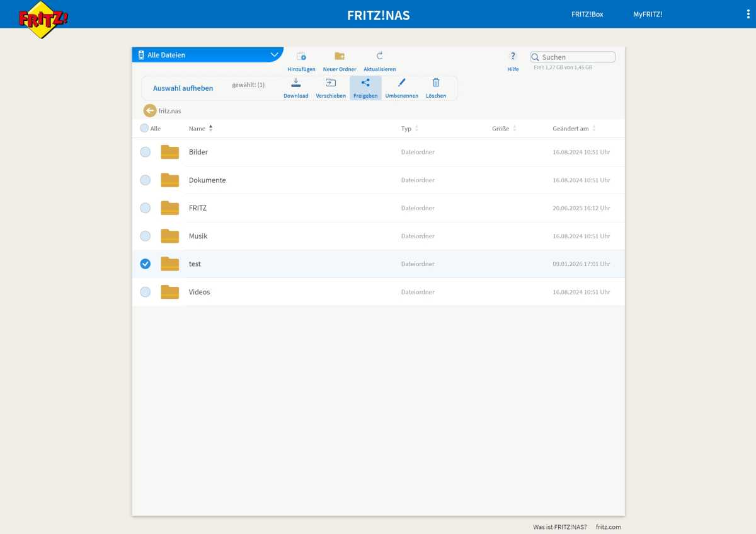Open the Was ist FRITZ!NAS? link
This screenshot has width=756, height=534.
[x=560, y=527]
